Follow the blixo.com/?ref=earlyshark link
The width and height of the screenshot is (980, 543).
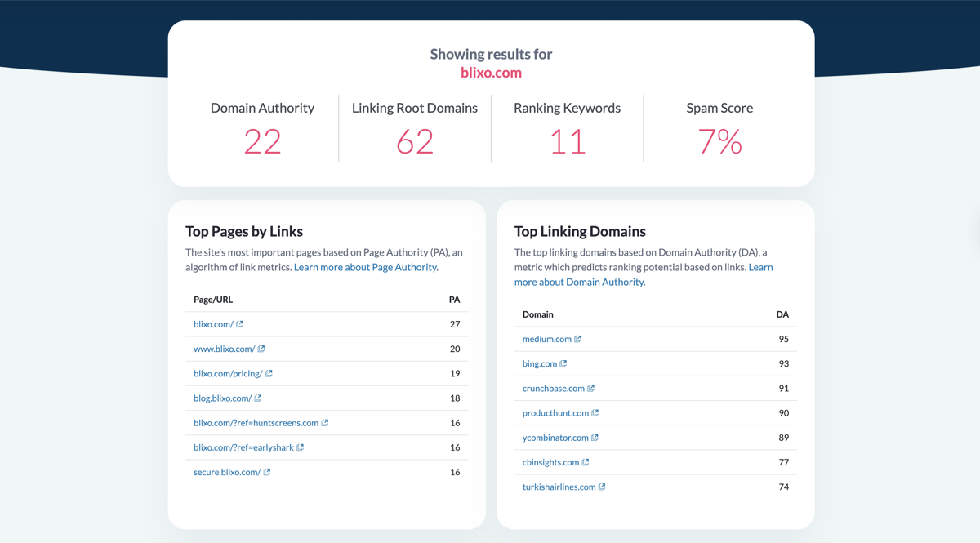pyautogui.click(x=243, y=447)
